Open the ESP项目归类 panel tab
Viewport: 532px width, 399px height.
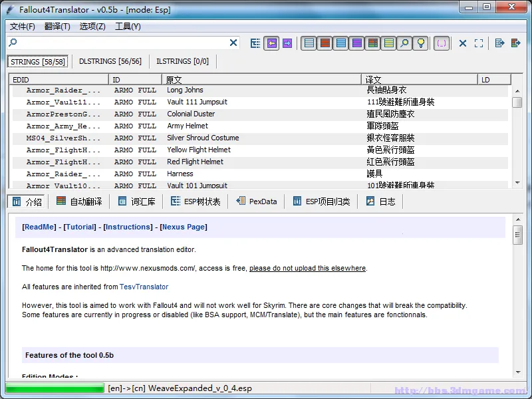click(321, 201)
